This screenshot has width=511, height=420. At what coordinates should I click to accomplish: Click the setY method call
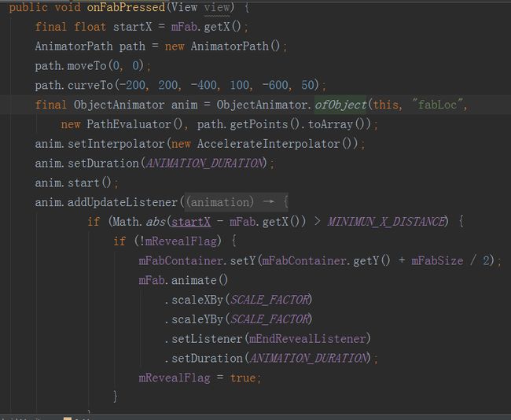point(243,260)
